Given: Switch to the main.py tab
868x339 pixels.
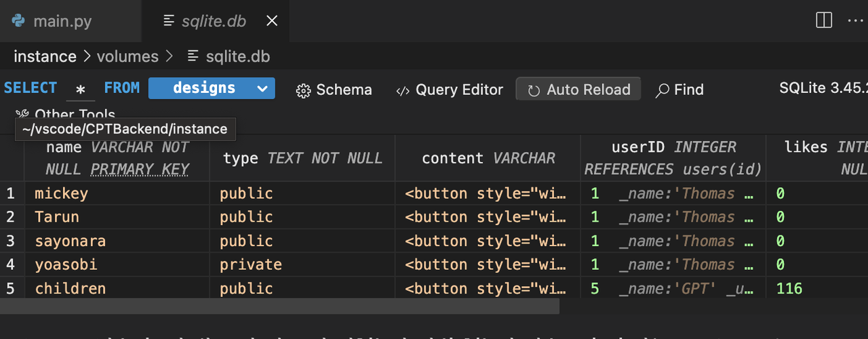Looking at the screenshot, I should coord(62,21).
